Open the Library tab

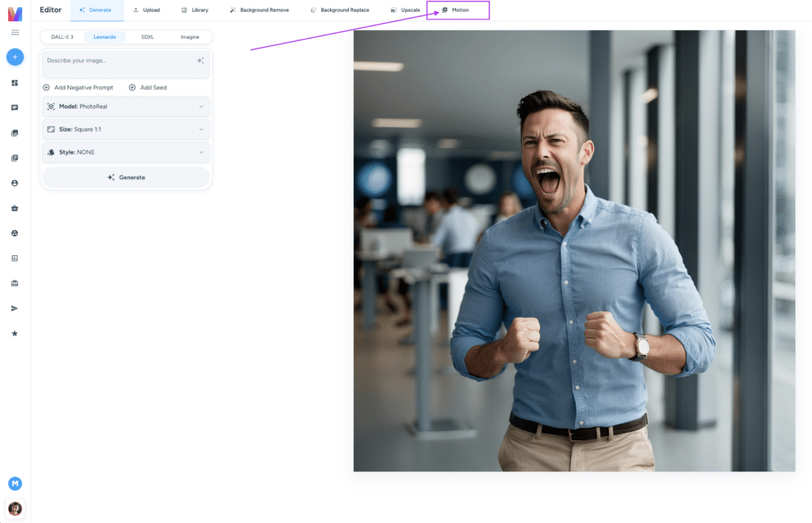(195, 10)
